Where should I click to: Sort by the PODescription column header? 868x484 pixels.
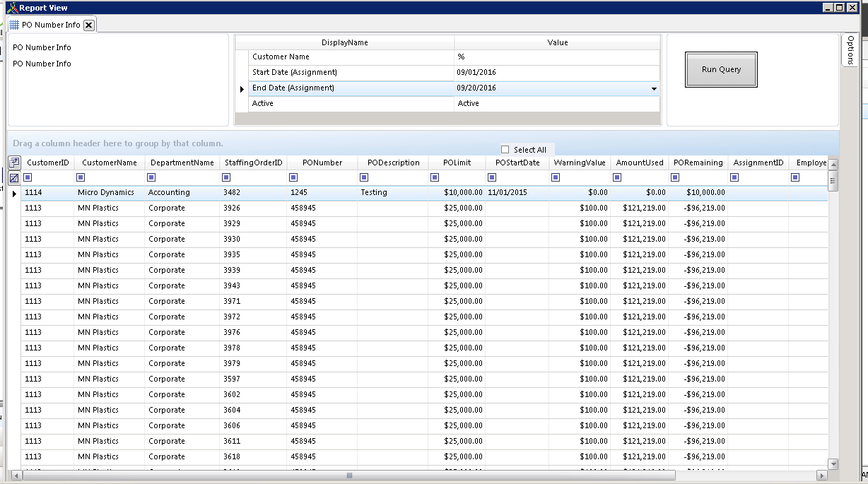393,163
